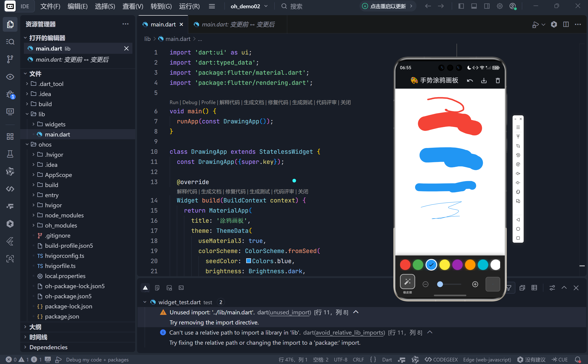Viewport: 588px width, 364px height.
Task: Open the Source Control sidebar icon
Action: [10, 59]
